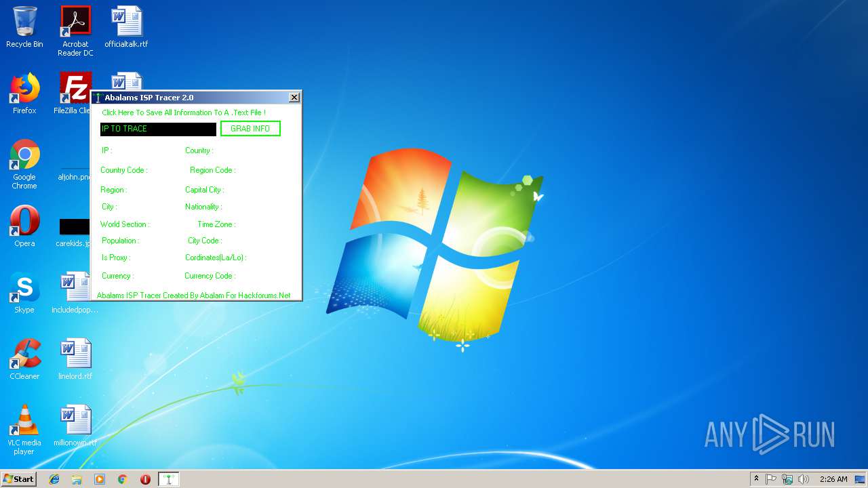868x488 pixels.
Task: Click the Show Desktop button
Action: (861, 479)
